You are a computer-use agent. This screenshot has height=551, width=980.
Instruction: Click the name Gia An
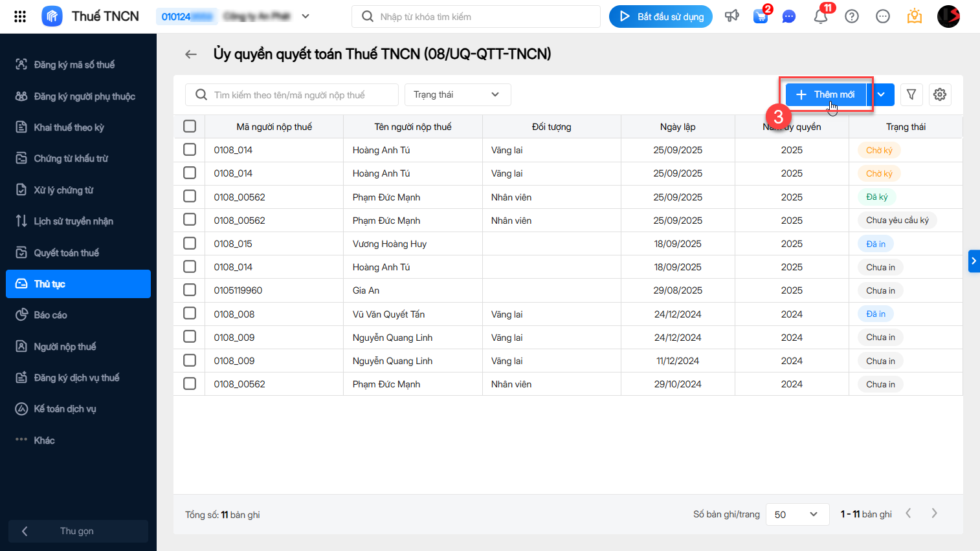(366, 290)
